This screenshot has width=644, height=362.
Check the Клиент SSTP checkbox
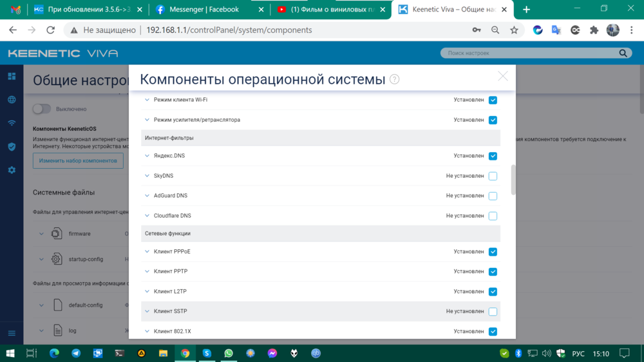(493, 312)
